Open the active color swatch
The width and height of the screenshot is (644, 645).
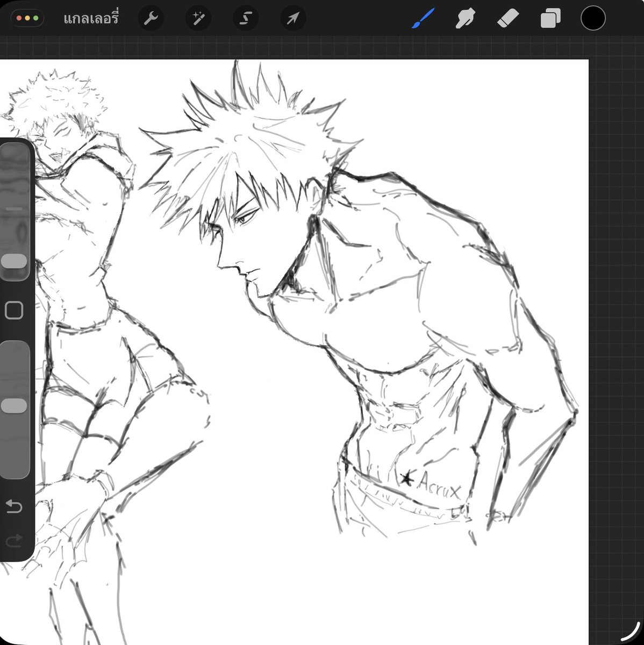(x=593, y=19)
